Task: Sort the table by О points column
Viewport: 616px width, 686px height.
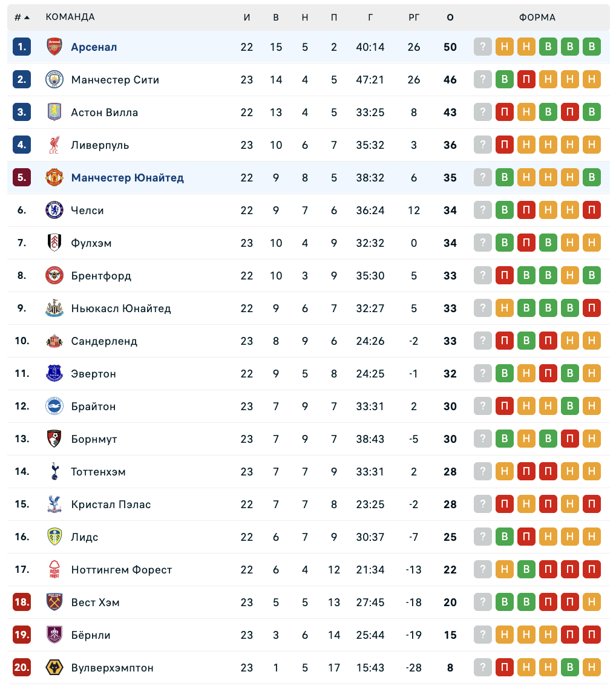Action: point(450,17)
